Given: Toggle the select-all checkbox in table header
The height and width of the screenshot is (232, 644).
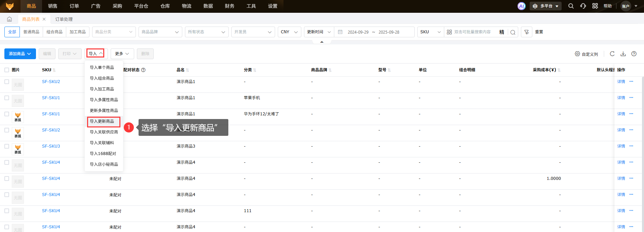Looking at the screenshot, I should point(7,70).
